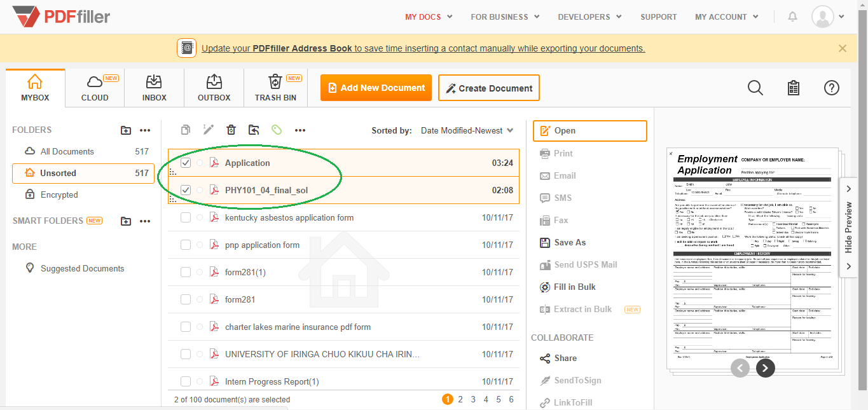Viewport: 868px width, 410px height.
Task: Check the form281(1) checkbox
Action: coord(186,272)
